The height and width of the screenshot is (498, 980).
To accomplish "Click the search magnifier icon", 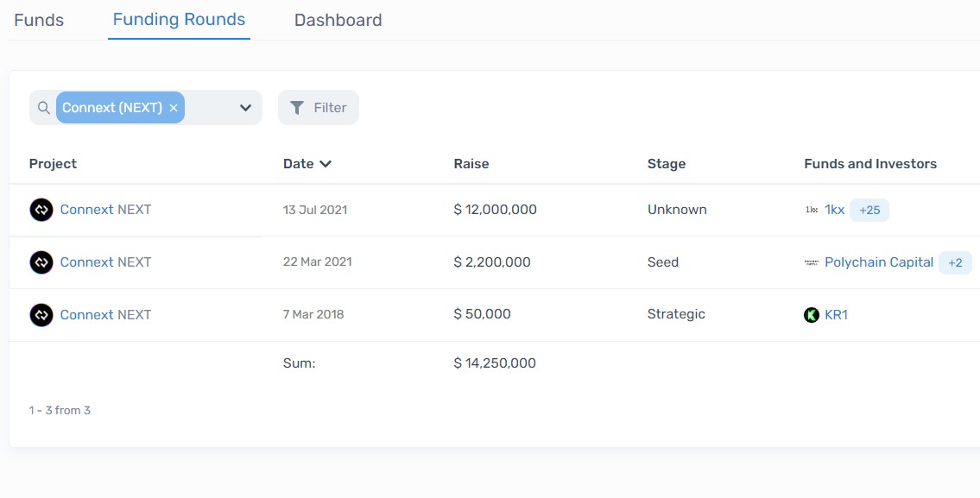I will (x=44, y=108).
